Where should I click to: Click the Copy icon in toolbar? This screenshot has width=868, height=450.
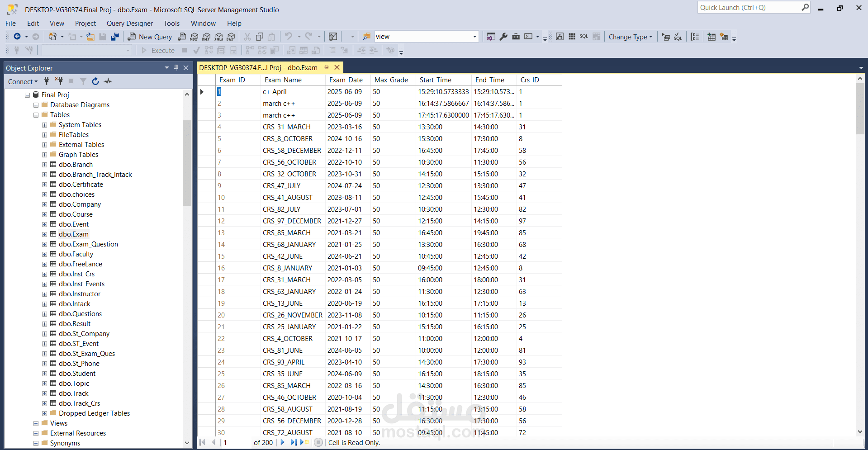260,37
